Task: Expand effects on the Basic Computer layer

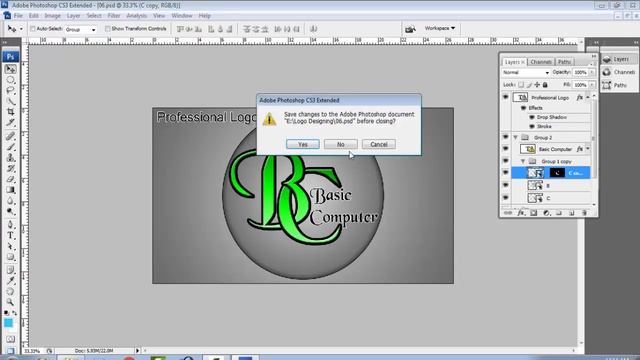Action: click(x=588, y=149)
